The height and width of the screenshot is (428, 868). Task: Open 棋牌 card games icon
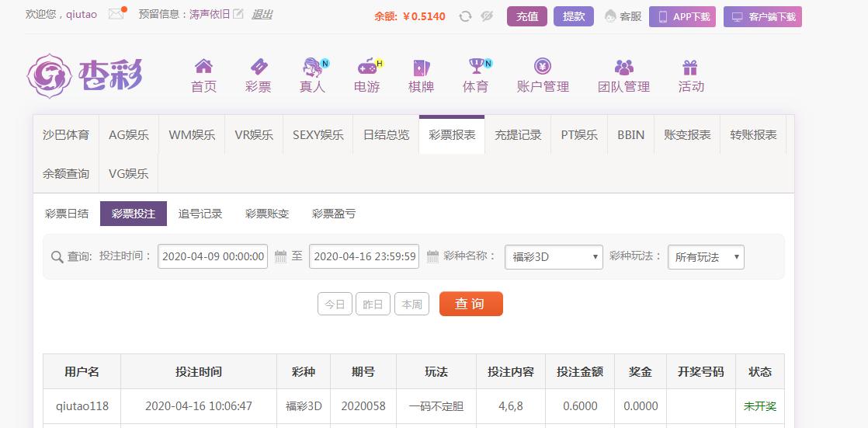[x=422, y=68]
